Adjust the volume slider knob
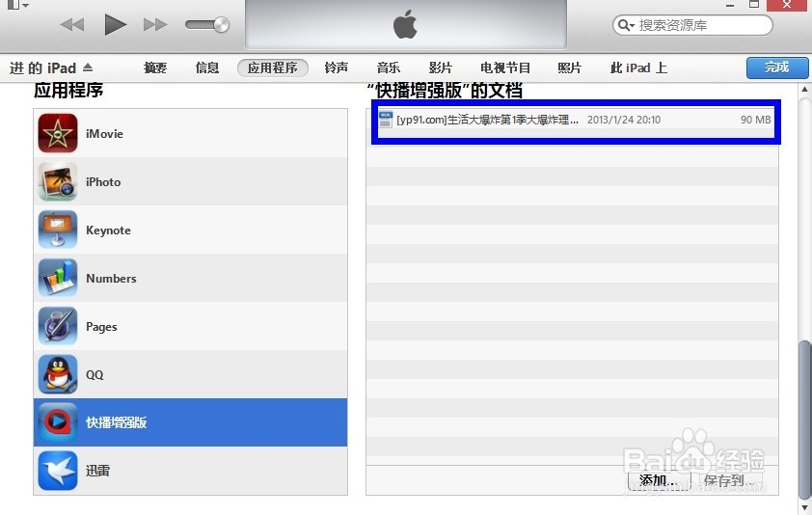 [221, 24]
